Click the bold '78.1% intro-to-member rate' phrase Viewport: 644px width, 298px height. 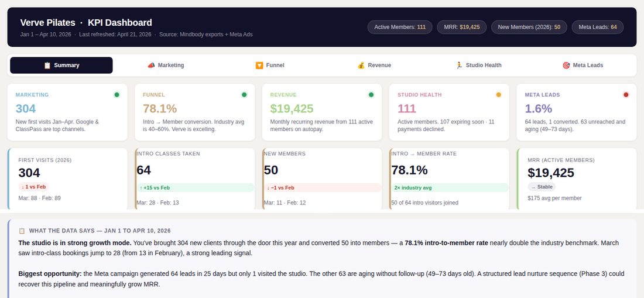(x=447, y=243)
